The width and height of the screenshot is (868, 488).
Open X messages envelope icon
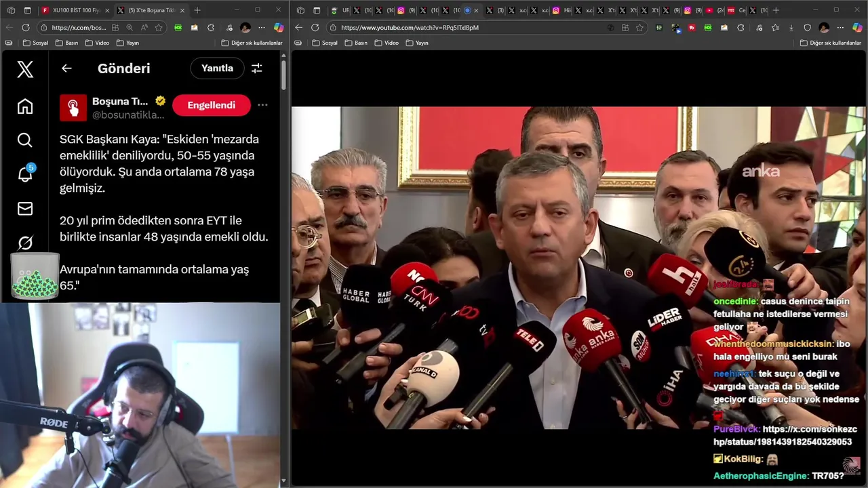coord(25,209)
